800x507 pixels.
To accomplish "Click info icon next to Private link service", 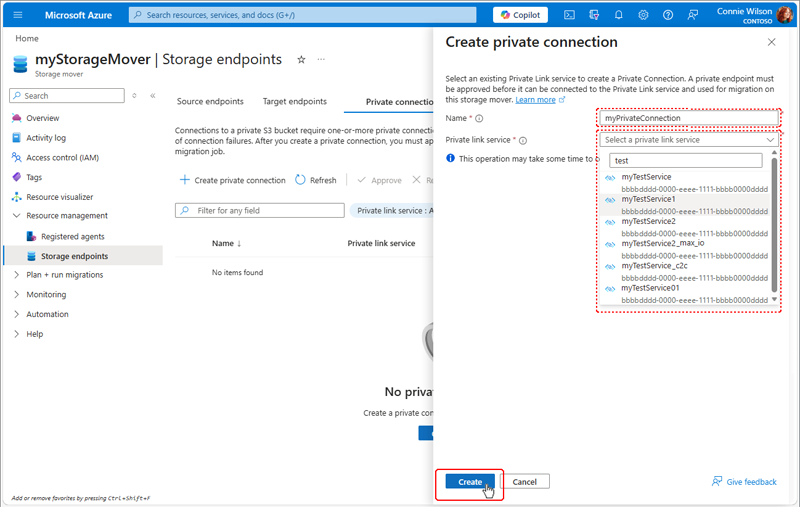I will click(522, 140).
